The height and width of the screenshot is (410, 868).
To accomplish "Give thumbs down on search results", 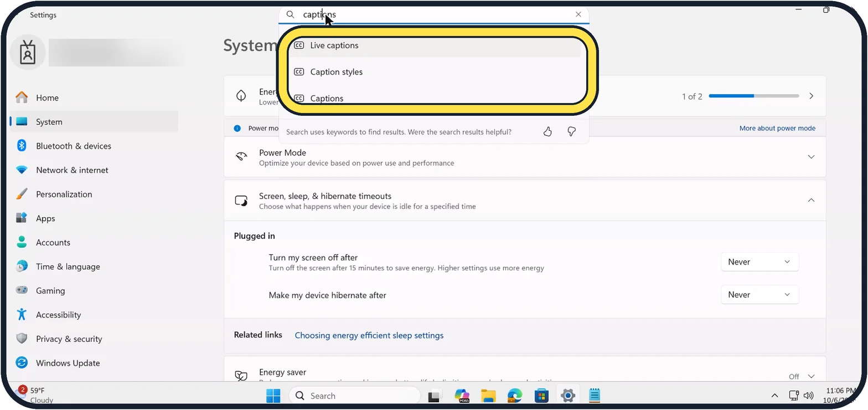I will [572, 132].
